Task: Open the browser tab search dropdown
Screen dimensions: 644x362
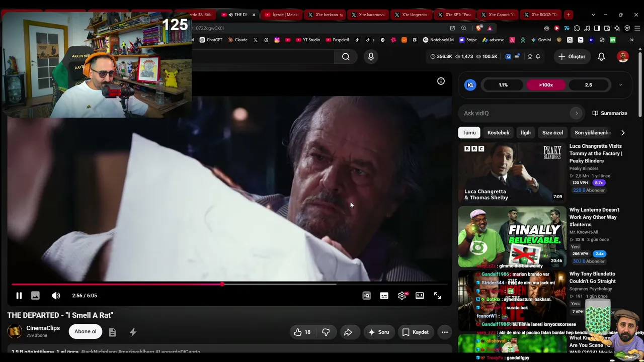Action: 593,15
